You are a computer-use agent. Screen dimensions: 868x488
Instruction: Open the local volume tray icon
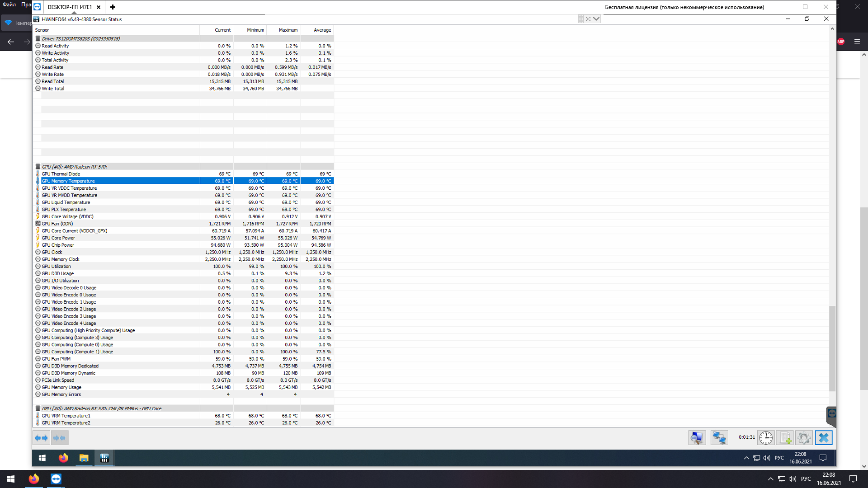coord(792,479)
